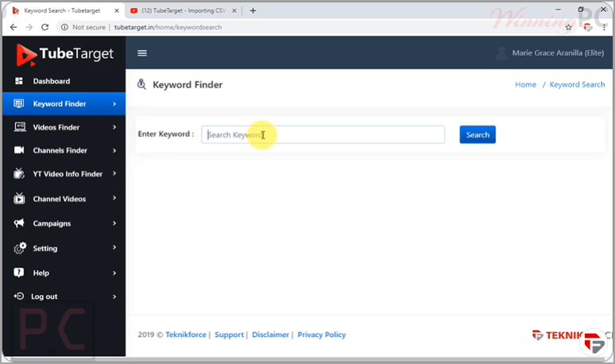The height and width of the screenshot is (364, 615).
Task: Click the Log out arrow icon
Action: click(x=19, y=296)
